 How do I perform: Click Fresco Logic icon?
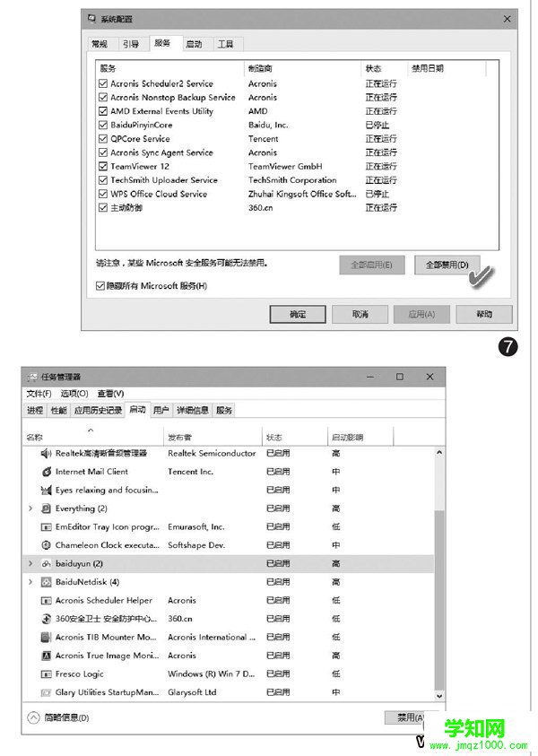(47, 674)
